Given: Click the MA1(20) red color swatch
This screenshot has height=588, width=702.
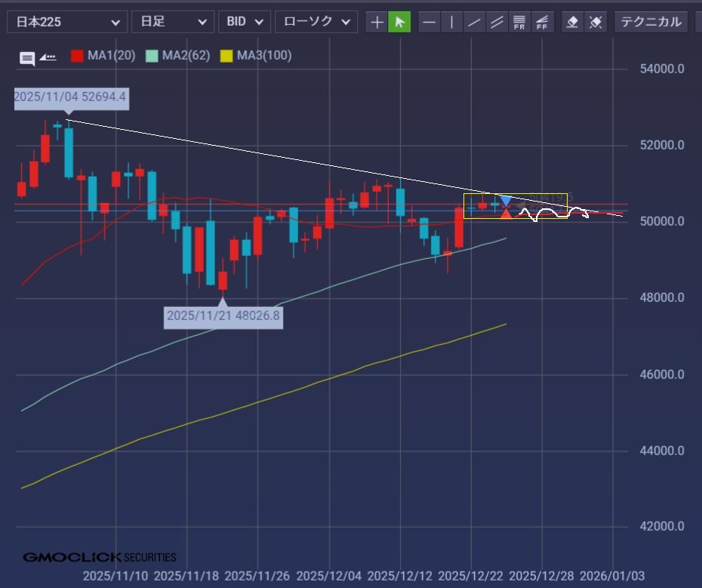Looking at the screenshot, I should point(77,56).
